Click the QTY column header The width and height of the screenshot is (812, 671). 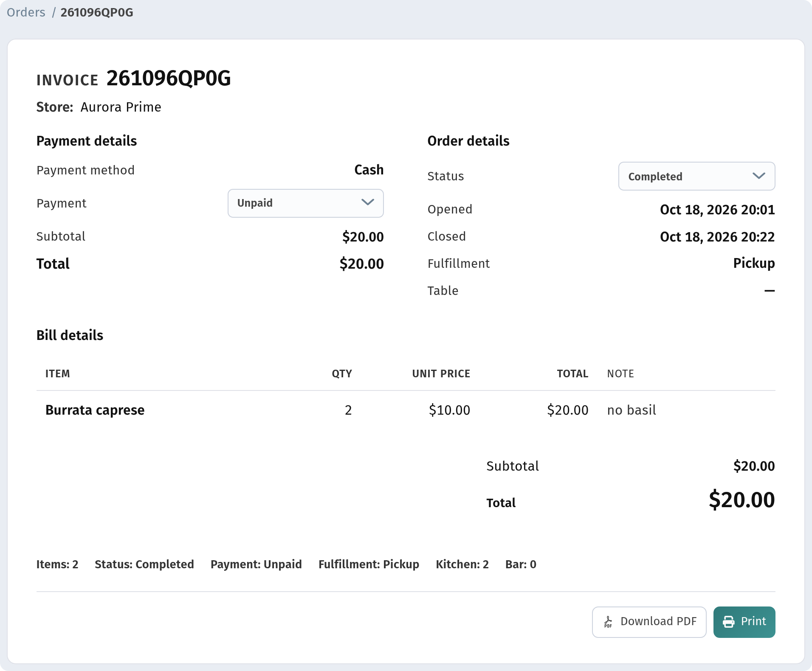[x=342, y=373]
